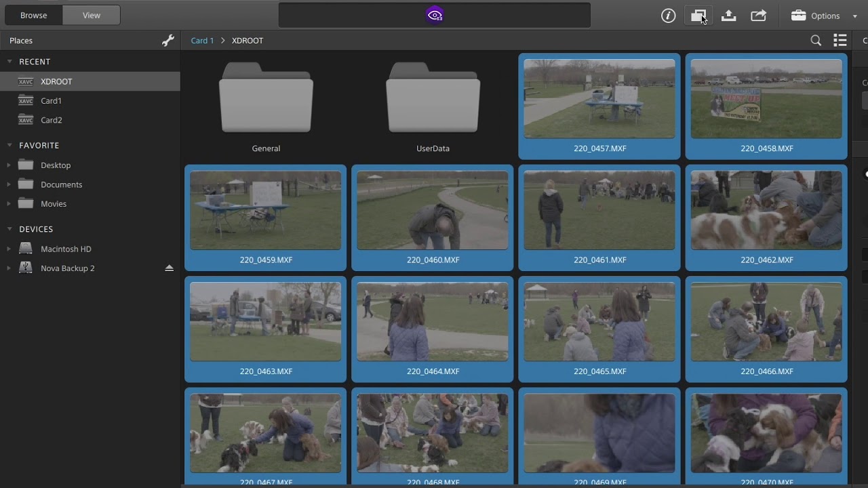Open Movies in favorites
Image resolution: width=868 pixels, height=488 pixels.
(x=54, y=204)
